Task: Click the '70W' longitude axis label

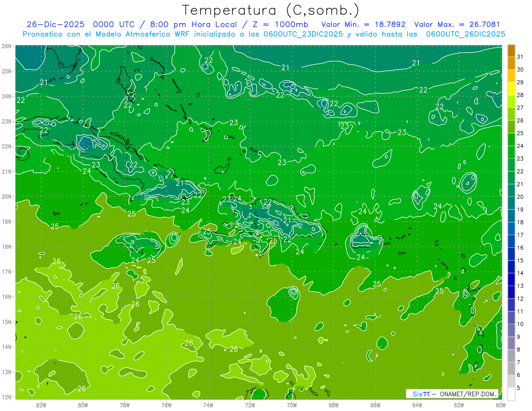Action: tap(292, 405)
